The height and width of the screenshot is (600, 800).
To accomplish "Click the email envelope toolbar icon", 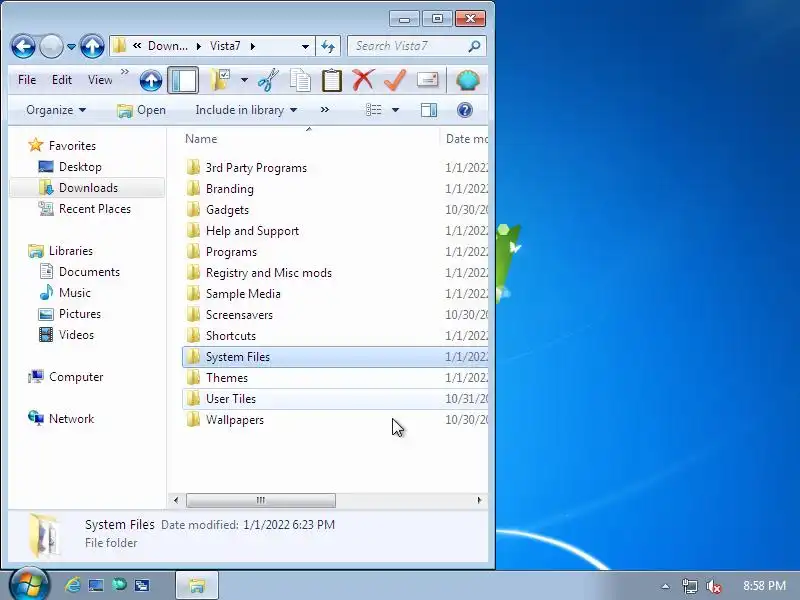I will pos(428,80).
